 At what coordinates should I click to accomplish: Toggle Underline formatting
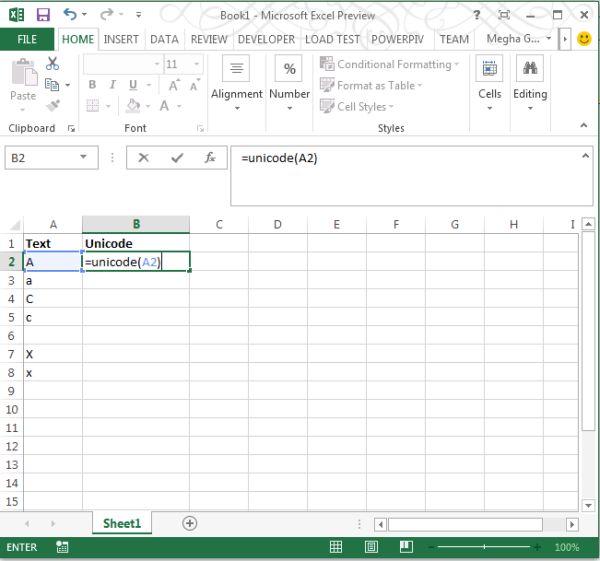click(x=133, y=85)
